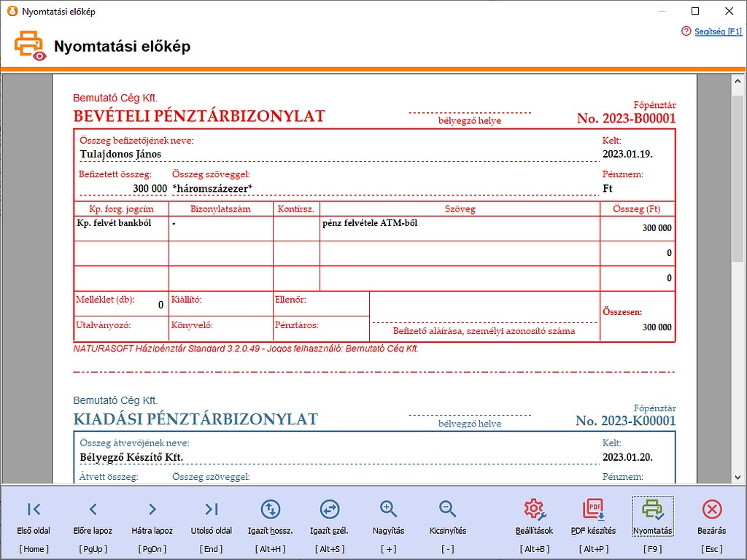The width and height of the screenshot is (747, 560).
Task: Click the scrollbar up arrow
Action: 738,80
